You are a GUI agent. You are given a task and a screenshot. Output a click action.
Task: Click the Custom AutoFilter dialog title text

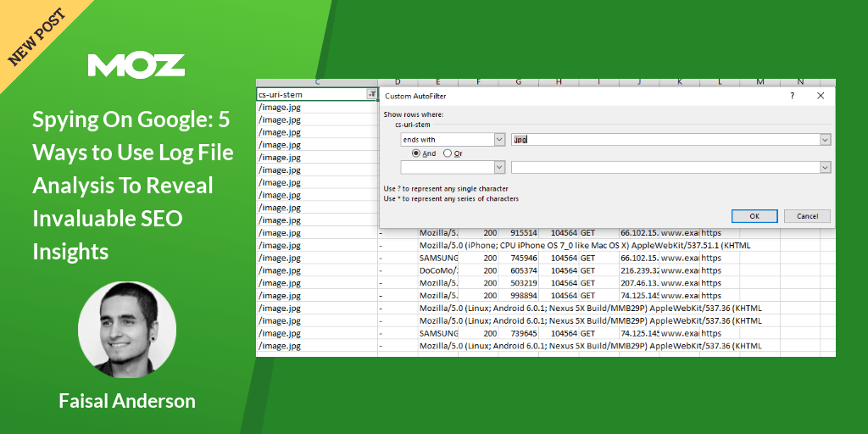pos(415,97)
